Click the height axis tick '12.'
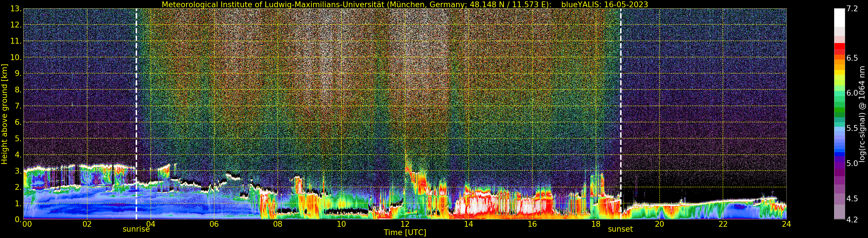868x238 pixels. (16, 25)
